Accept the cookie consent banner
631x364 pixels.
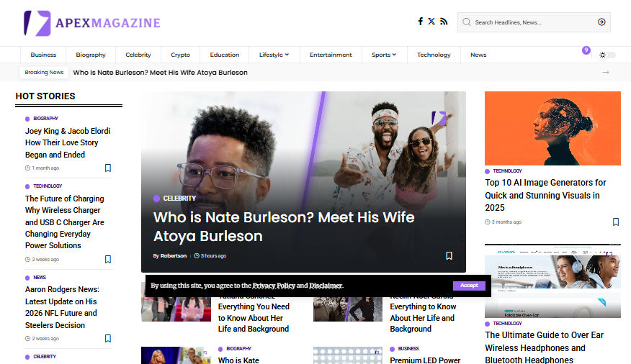469,286
